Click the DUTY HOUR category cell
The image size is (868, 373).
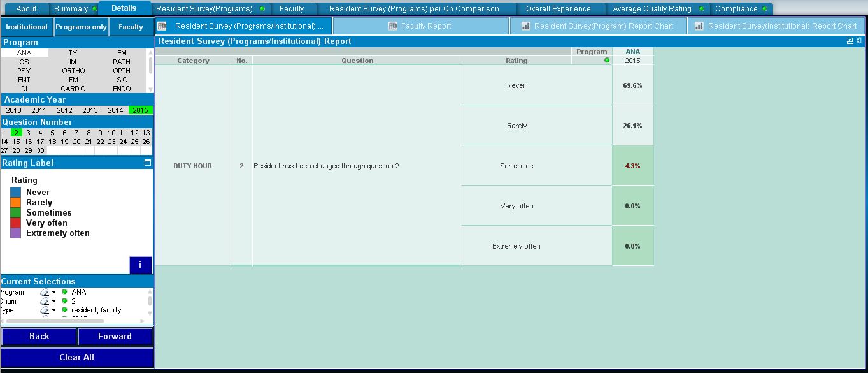(193, 166)
